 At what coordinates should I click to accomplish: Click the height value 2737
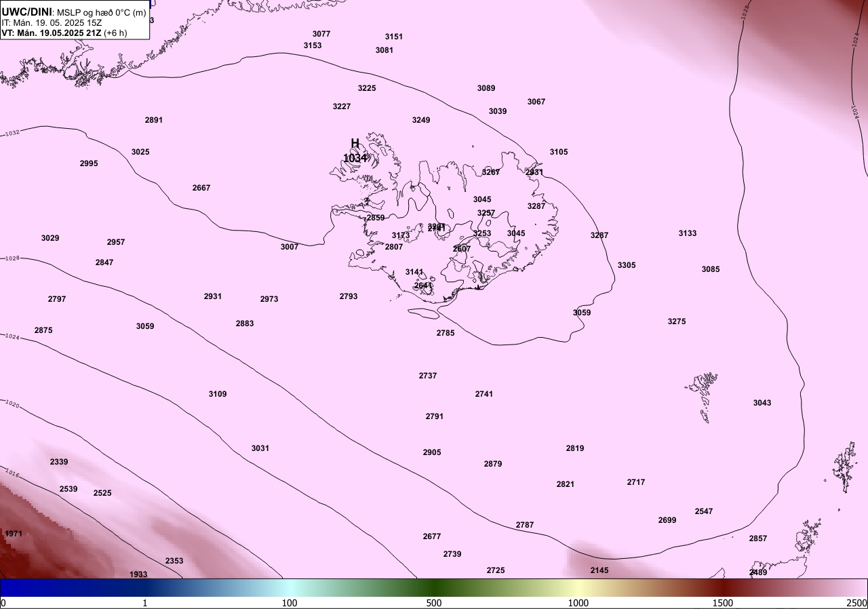tap(428, 376)
